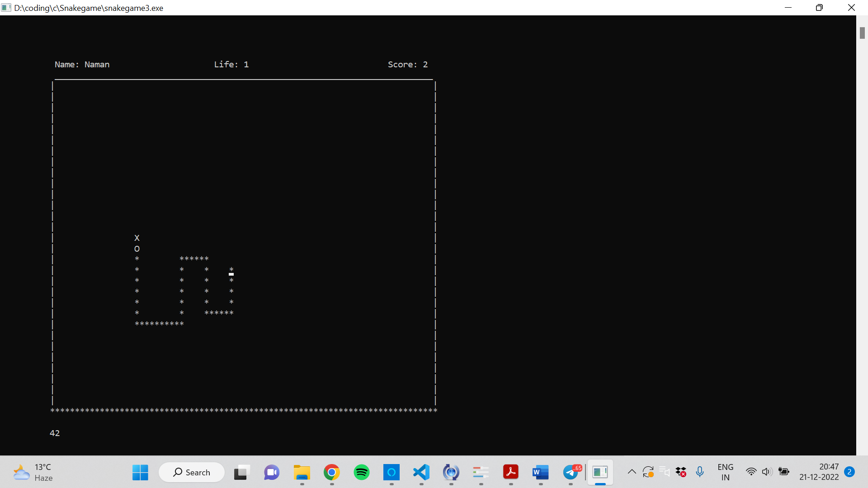Open Task View from the taskbar
Image resolution: width=868 pixels, height=488 pixels.
point(242,472)
